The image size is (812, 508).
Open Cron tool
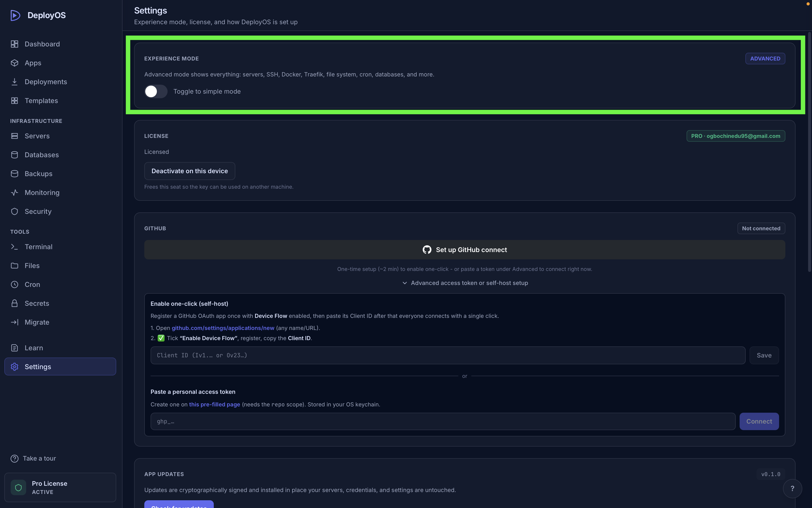pos(60,284)
